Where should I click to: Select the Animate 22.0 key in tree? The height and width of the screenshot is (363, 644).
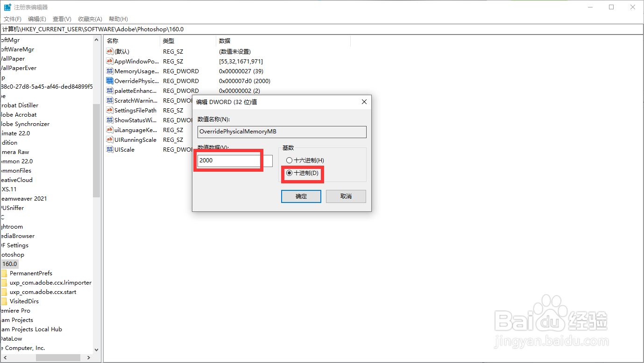15,133
